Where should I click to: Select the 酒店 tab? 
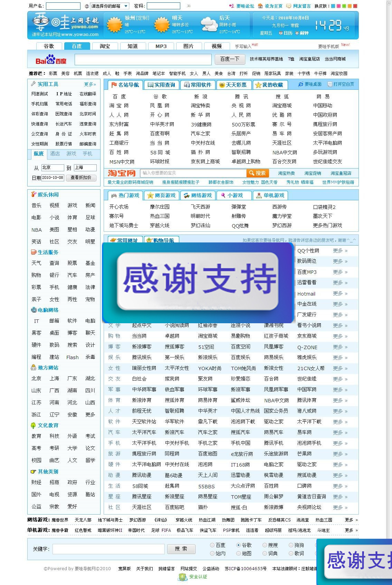[55, 154]
